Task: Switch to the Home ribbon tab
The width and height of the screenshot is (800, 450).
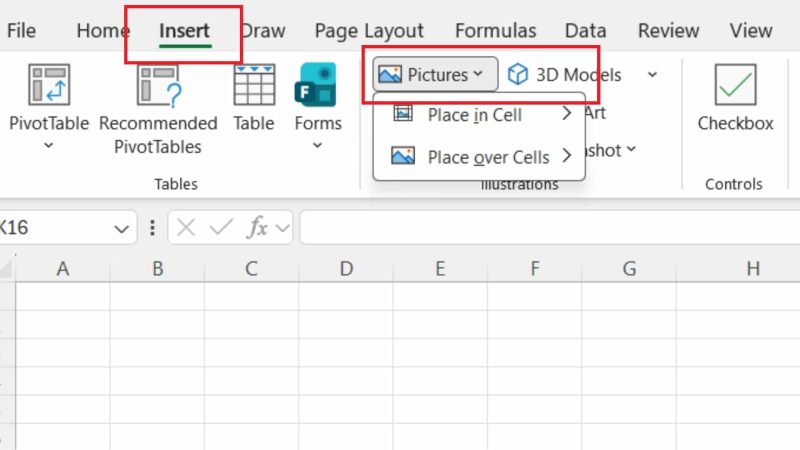Action: point(103,31)
